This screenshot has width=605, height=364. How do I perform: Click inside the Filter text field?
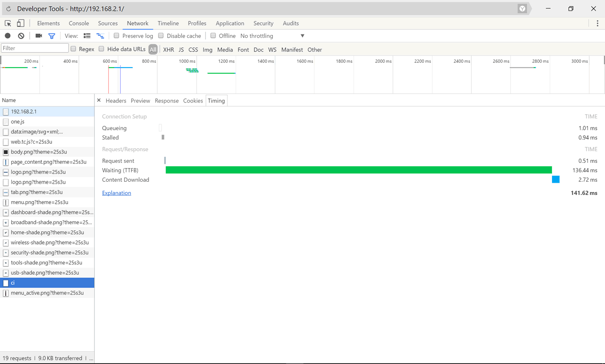click(35, 48)
